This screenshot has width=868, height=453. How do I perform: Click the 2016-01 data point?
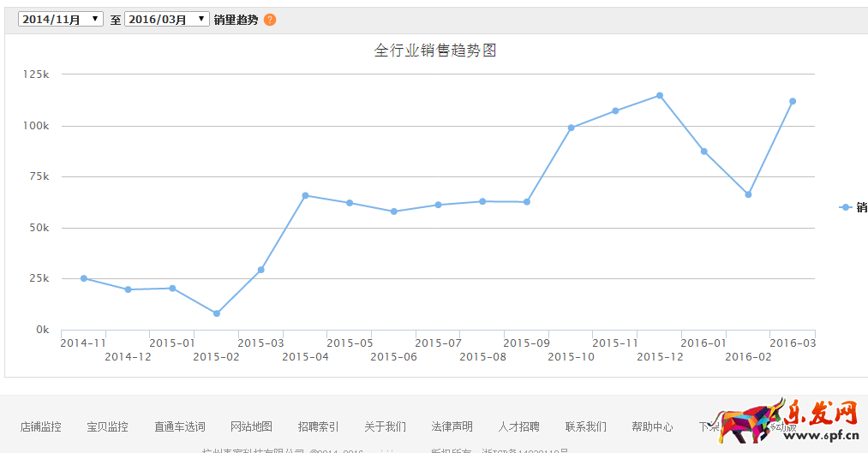click(704, 152)
